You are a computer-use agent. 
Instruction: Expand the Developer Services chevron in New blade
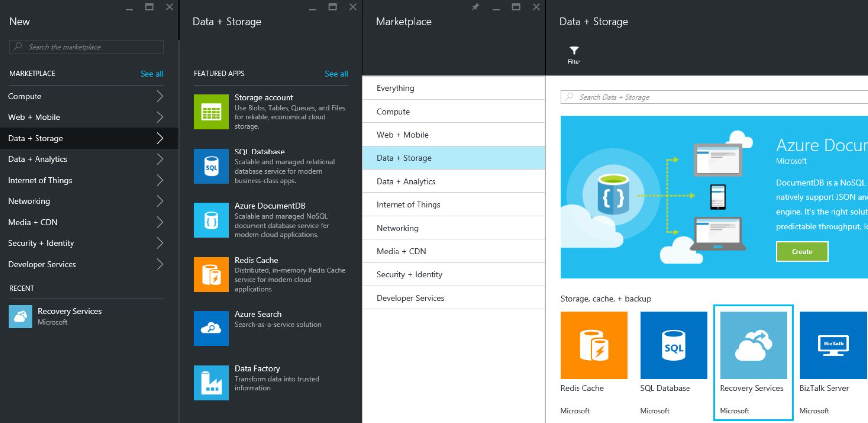pyautogui.click(x=160, y=264)
